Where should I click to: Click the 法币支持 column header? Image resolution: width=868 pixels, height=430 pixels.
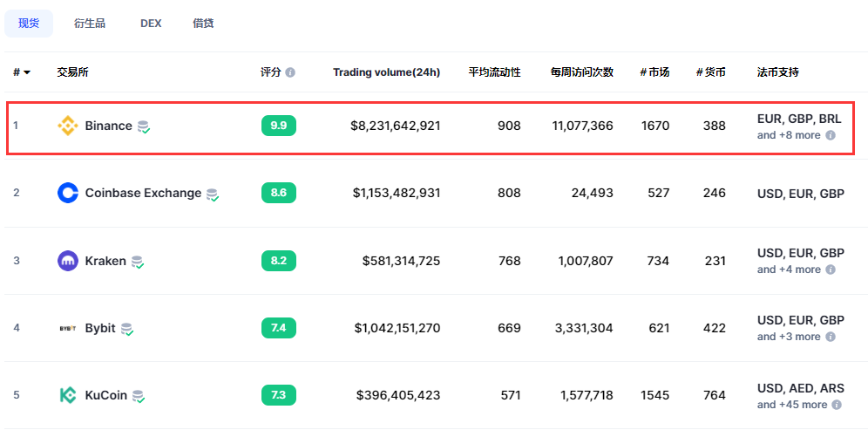click(x=778, y=72)
